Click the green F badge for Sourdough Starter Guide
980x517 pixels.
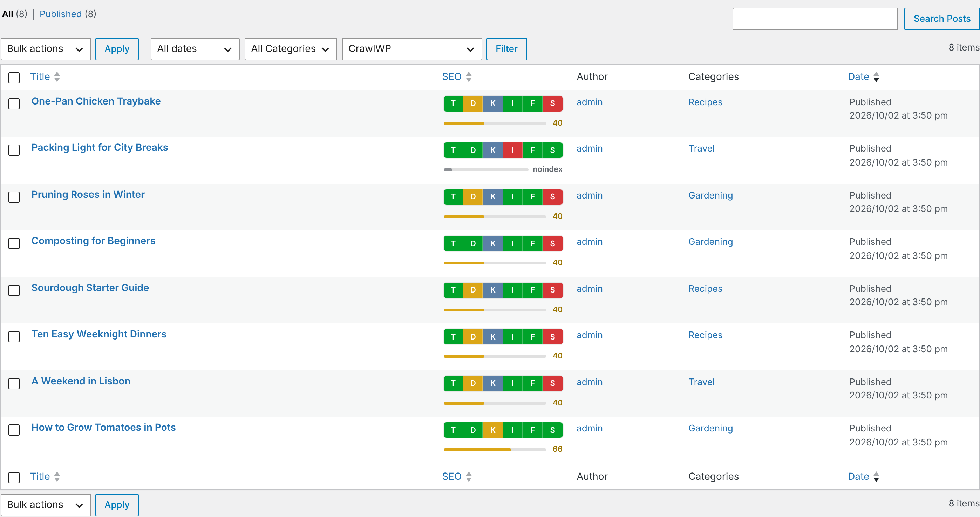click(532, 290)
